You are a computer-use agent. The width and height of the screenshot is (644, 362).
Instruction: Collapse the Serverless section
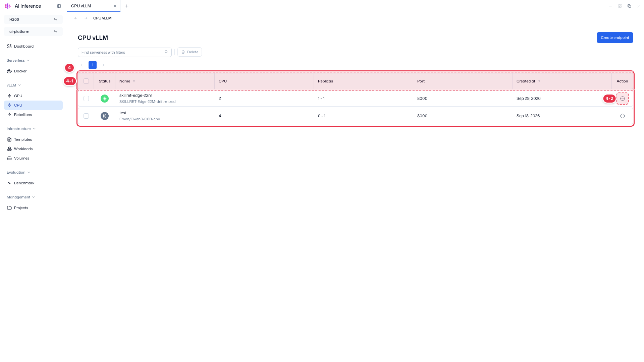[18, 60]
